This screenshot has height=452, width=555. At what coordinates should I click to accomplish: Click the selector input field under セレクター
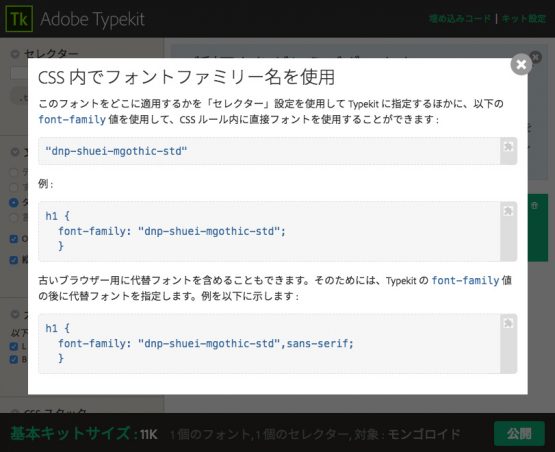(x=19, y=73)
